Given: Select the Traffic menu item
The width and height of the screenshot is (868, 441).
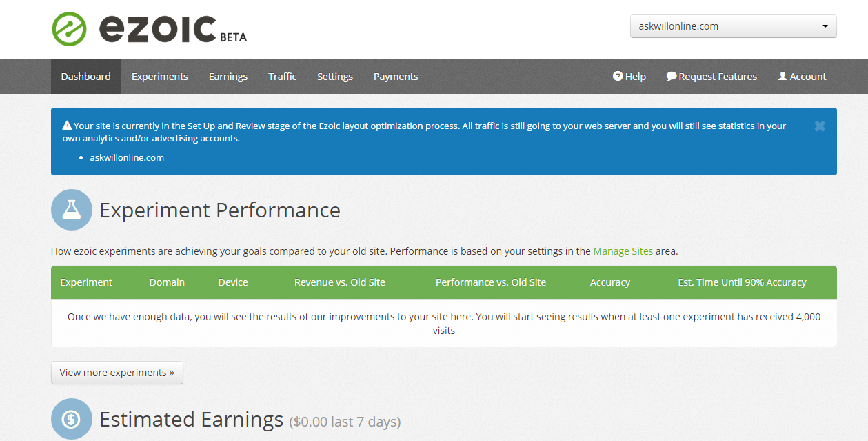Looking at the screenshot, I should [x=283, y=77].
